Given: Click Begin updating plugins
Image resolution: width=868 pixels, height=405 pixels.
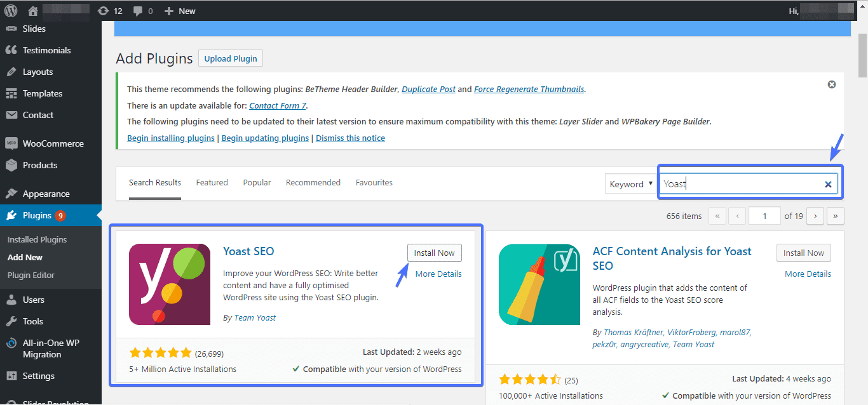Looking at the screenshot, I should [265, 138].
